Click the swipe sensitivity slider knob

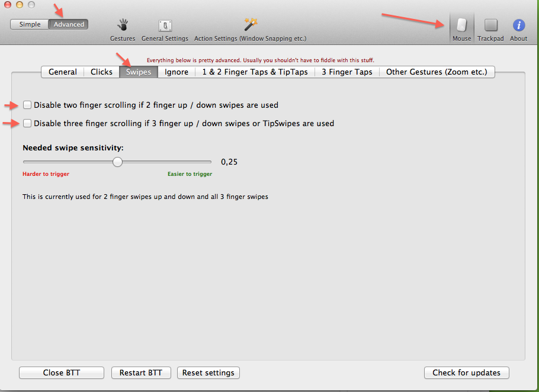[117, 162]
